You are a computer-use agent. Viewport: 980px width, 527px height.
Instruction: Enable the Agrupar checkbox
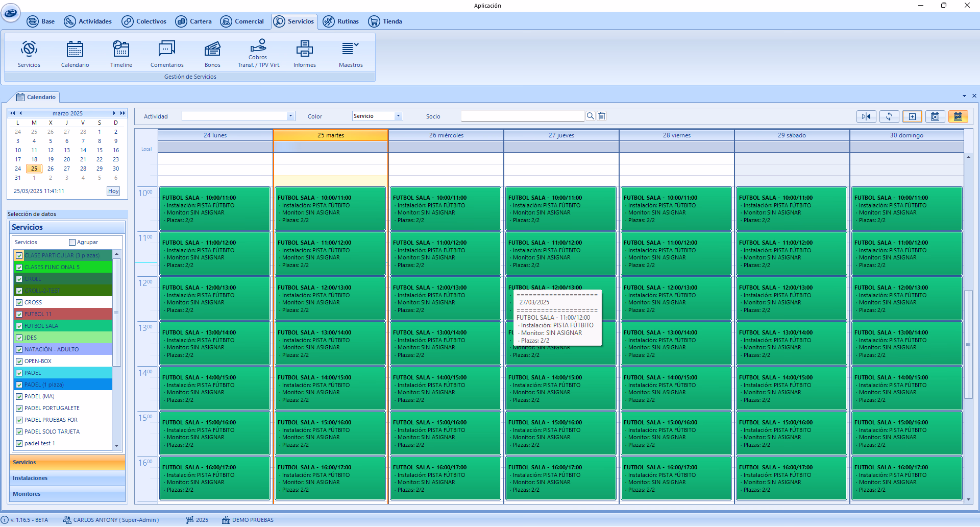click(72, 243)
